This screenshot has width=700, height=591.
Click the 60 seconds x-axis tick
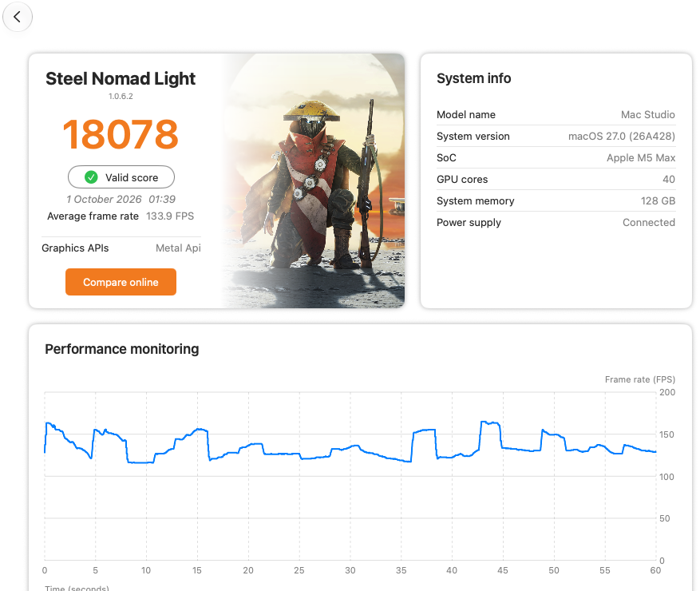point(655,570)
